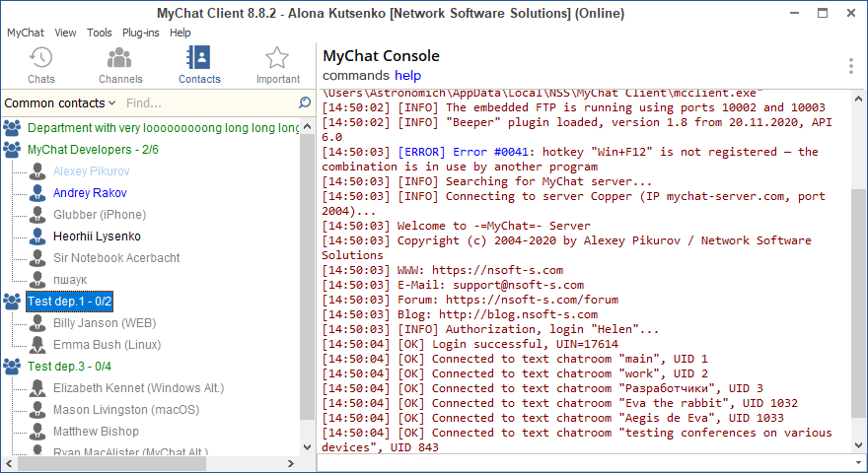Click the help link in console
This screenshot has width=868, height=473.
[407, 76]
